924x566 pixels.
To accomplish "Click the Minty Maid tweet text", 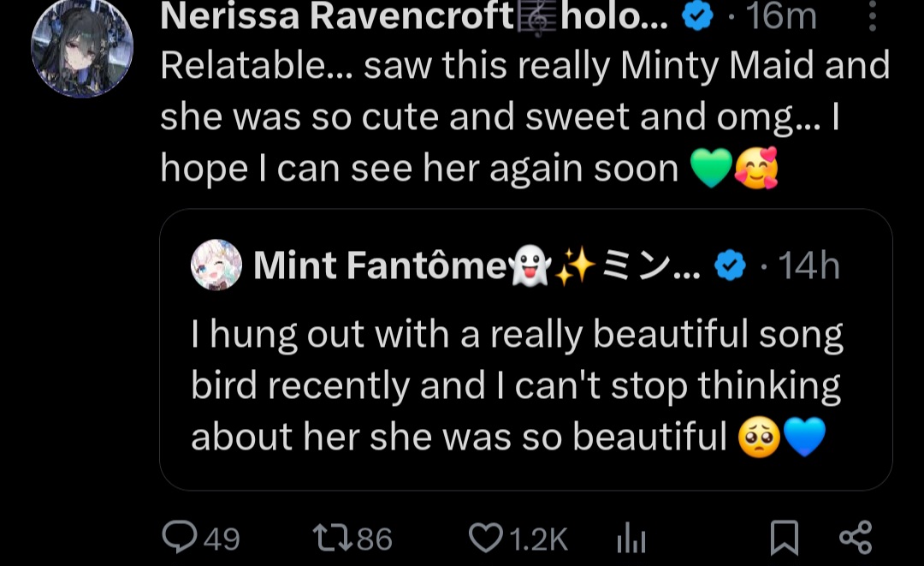I will pos(524,117).
